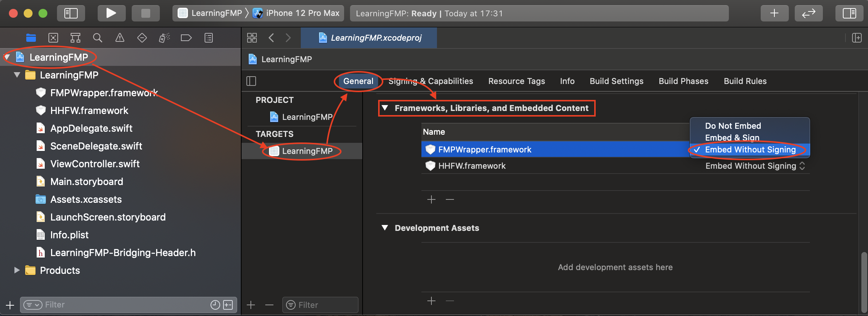Collapse the LearningFMP project root

(x=7, y=57)
